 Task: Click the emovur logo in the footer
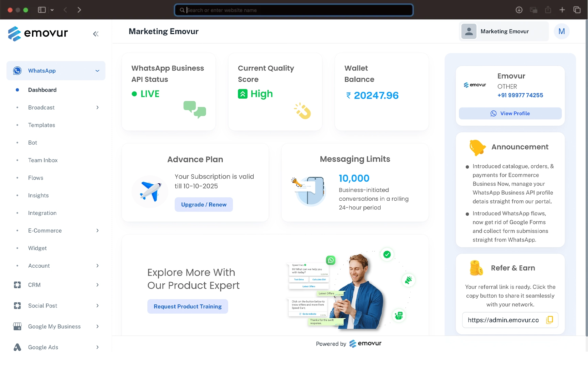coord(365,344)
